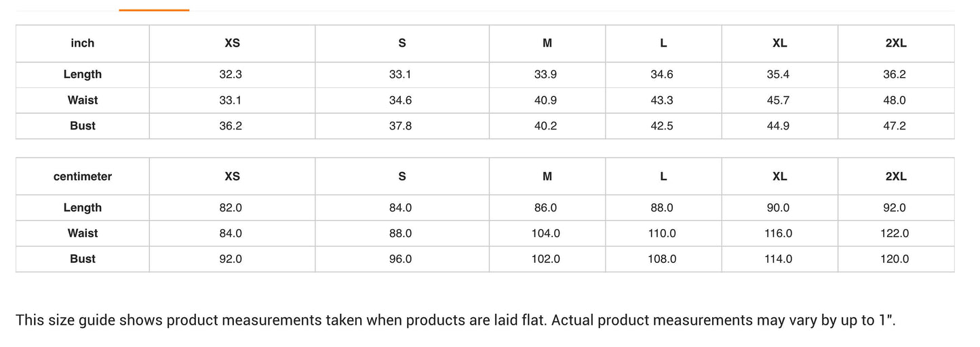
Task: Click the Length row label in inch table
Action: pyautogui.click(x=83, y=75)
